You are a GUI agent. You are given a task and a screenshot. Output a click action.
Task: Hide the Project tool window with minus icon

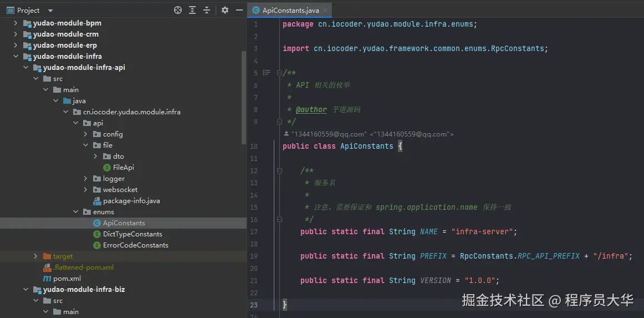point(239,11)
